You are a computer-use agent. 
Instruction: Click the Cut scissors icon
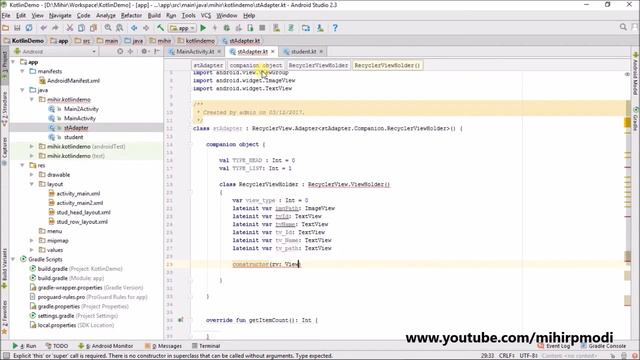point(70,28)
